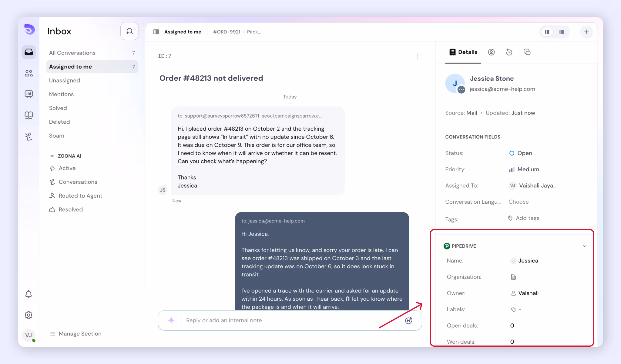Viewport: 621px width, 364px height.
Task: Click the search conversations icon button
Action: pyautogui.click(x=129, y=31)
